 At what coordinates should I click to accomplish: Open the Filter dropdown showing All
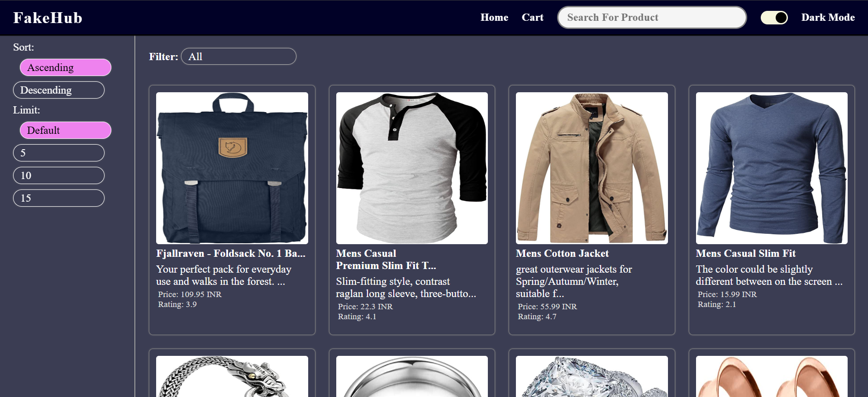tap(238, 57)
